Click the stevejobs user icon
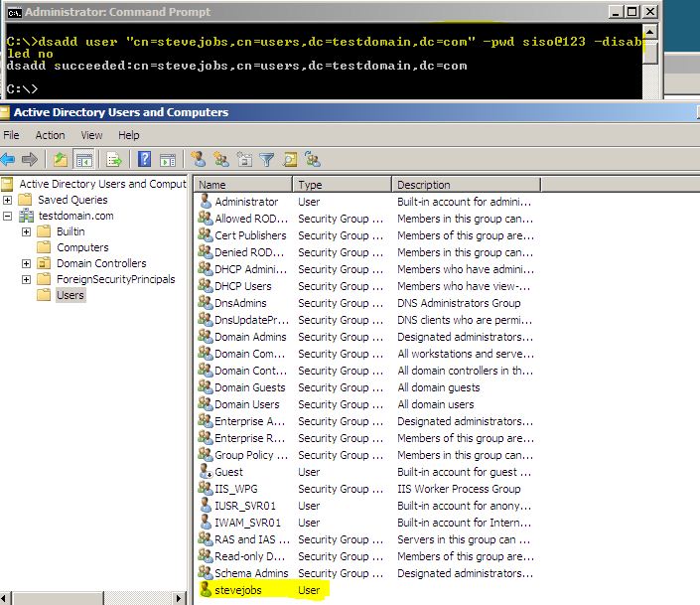 206,590
